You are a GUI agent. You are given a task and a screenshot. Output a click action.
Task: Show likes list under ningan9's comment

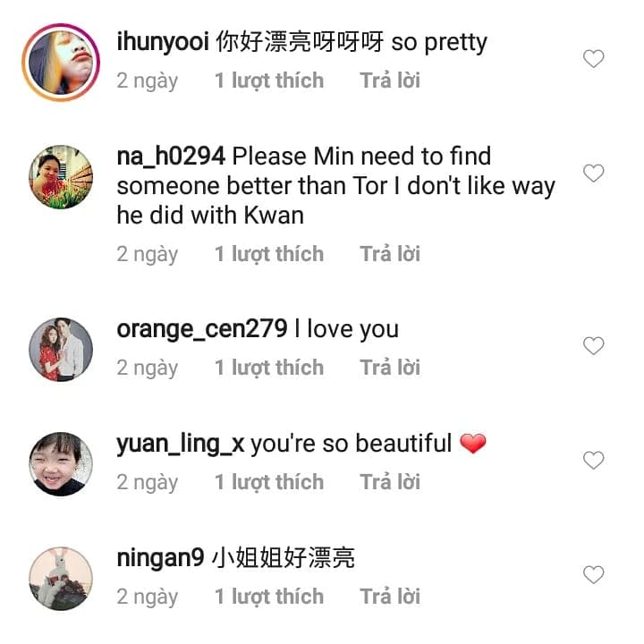coord(268,597)
